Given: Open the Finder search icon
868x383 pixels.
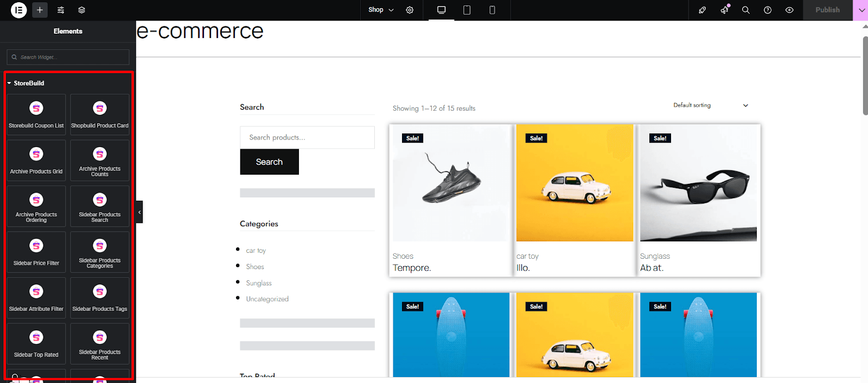Looking at the screenshot, I should click(746, 10).
